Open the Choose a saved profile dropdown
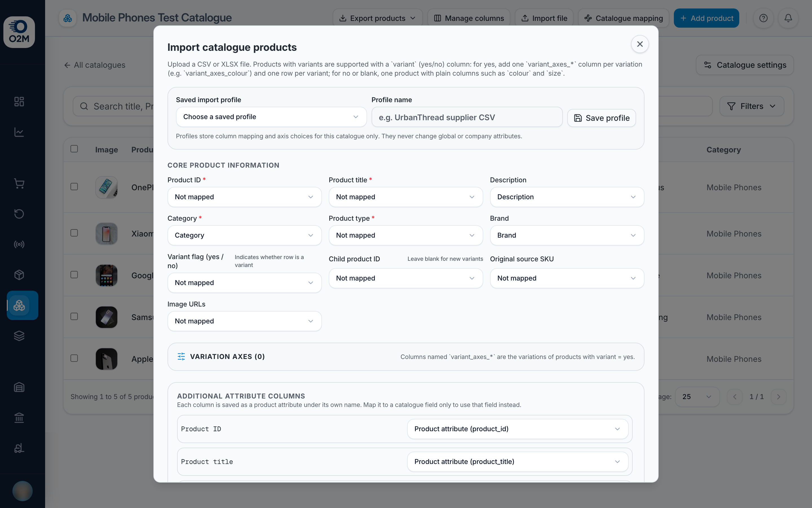 271,117
